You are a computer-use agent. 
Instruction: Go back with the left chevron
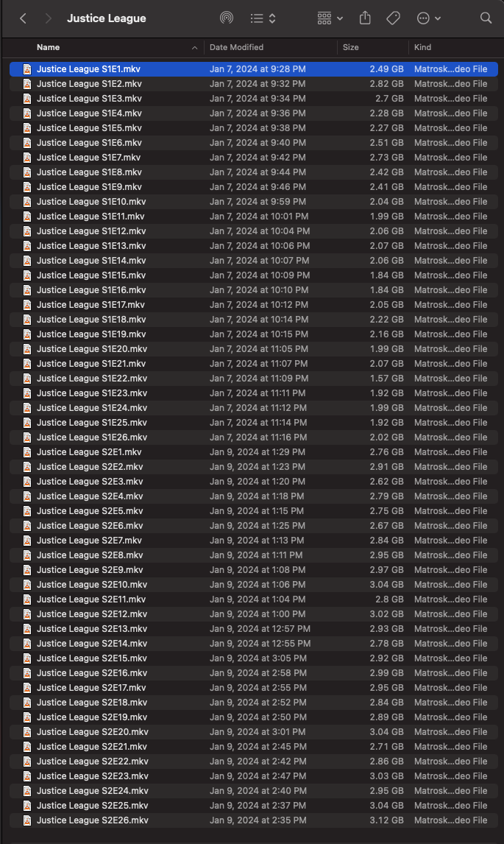[23, 18]
